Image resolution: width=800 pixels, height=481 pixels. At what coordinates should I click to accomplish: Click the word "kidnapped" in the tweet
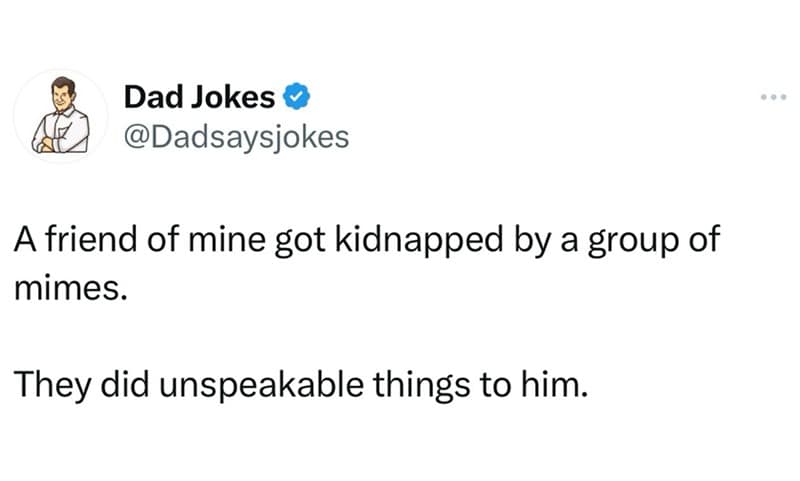point(419,239)
